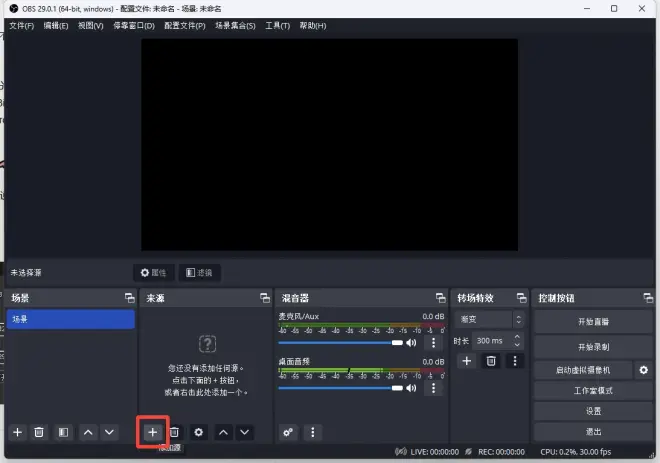This screenshot has width=660, height=463.
Task: Click the 开始录制 button
Action: pos(593,346)
